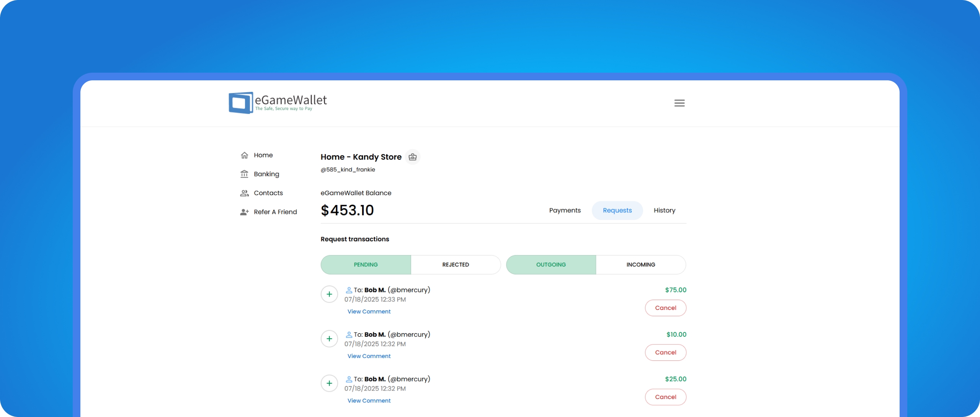The height and width of the screenshot is (417, 980).
Task: View Comment on the 12:33 PM request
Action: tap(369, 312)
